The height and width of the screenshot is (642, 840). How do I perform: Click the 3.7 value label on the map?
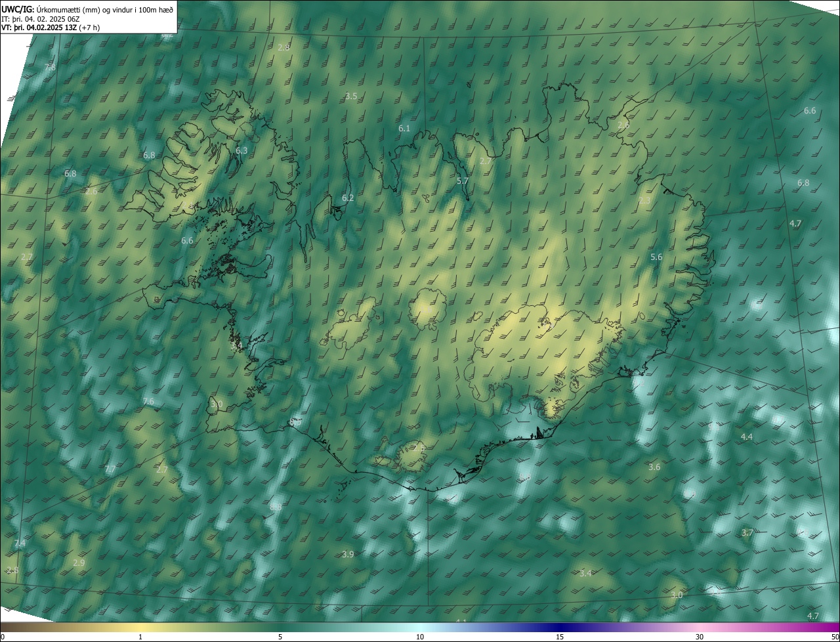point(747,533)
